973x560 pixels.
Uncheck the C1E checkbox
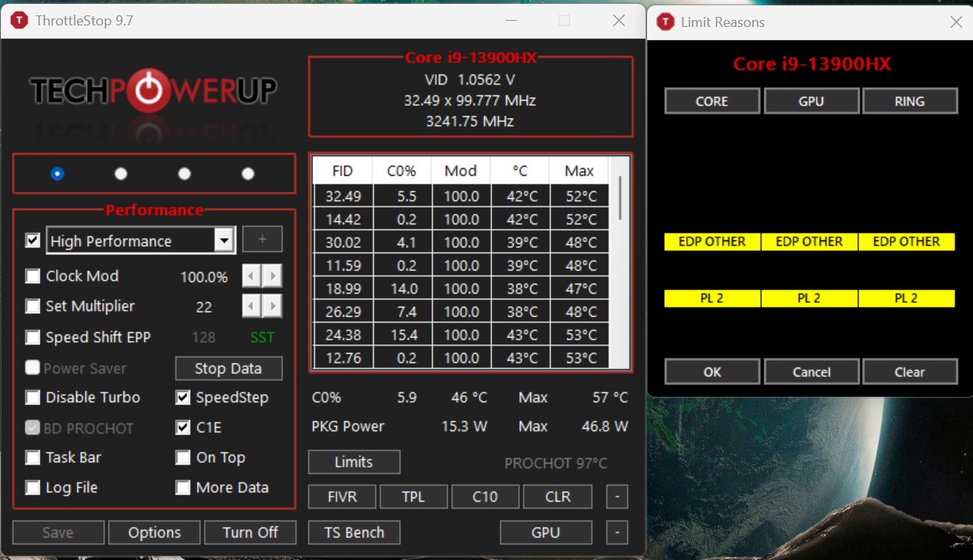coord(183,428)
